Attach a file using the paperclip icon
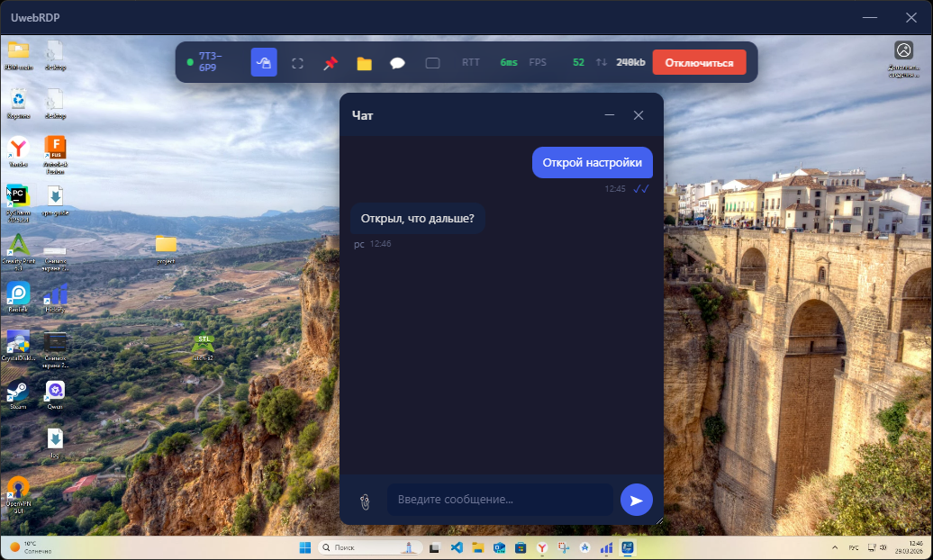The height and width of the screenshot is (560, 933). click(x=364, y=500)
